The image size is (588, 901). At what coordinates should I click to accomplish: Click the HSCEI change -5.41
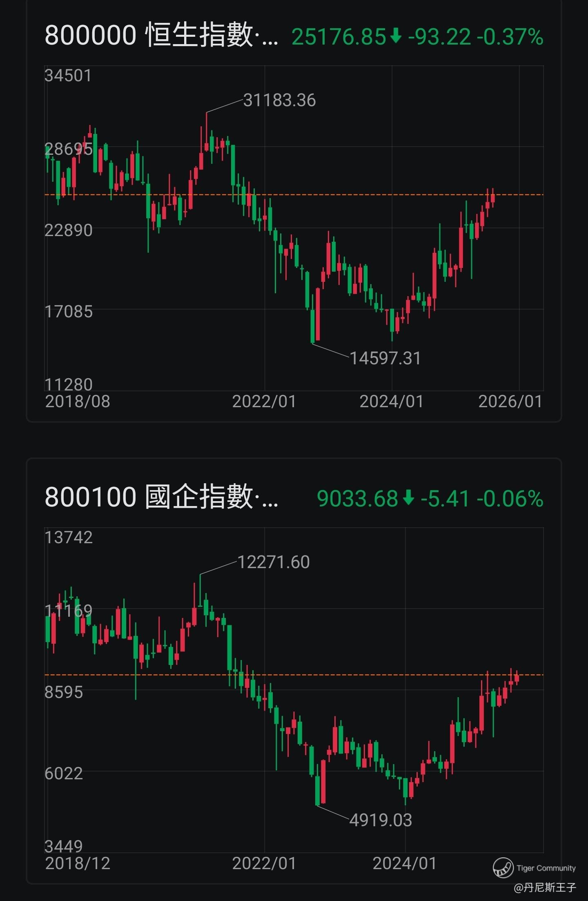(445, 499)
